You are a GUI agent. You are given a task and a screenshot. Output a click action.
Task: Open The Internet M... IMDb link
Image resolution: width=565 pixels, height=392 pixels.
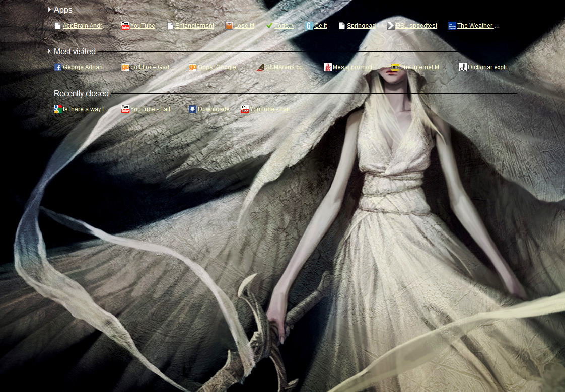click(422, 67)
